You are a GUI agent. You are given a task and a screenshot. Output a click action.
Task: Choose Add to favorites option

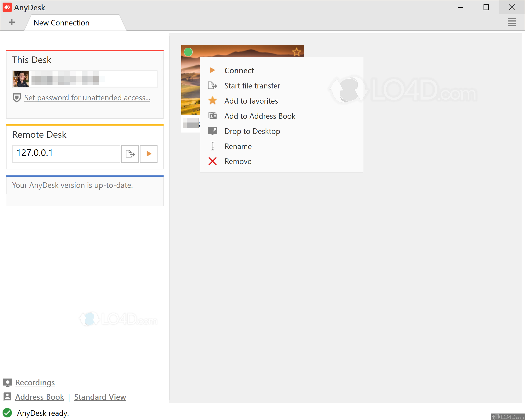point(251,101)
